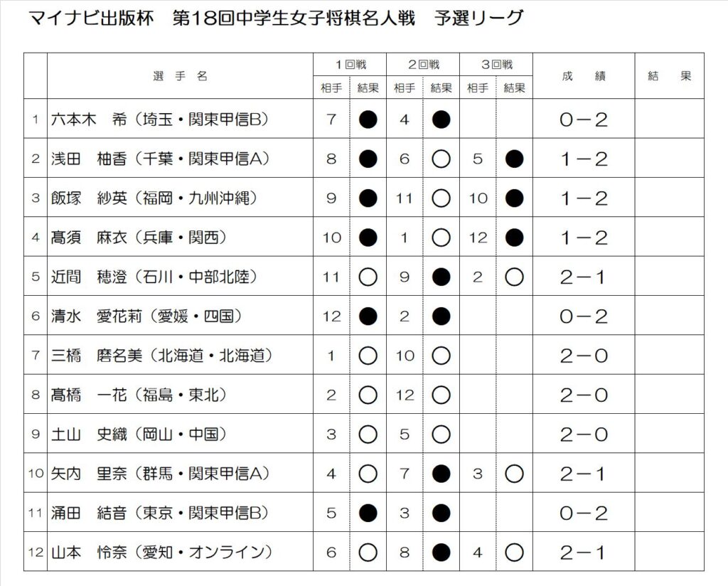Image resolution: width=728 pixels, height=586 pixels.
Task: Click the 成績 column header
Action: 584,75
